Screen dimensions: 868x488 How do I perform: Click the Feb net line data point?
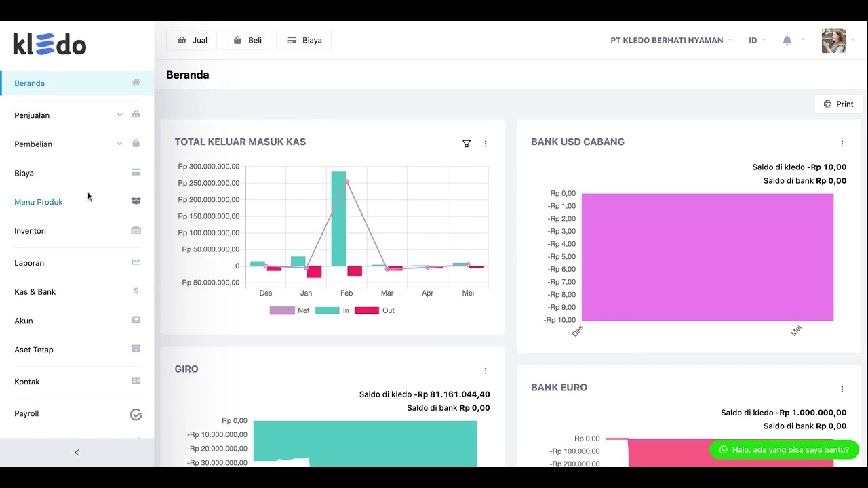(347, 182)
